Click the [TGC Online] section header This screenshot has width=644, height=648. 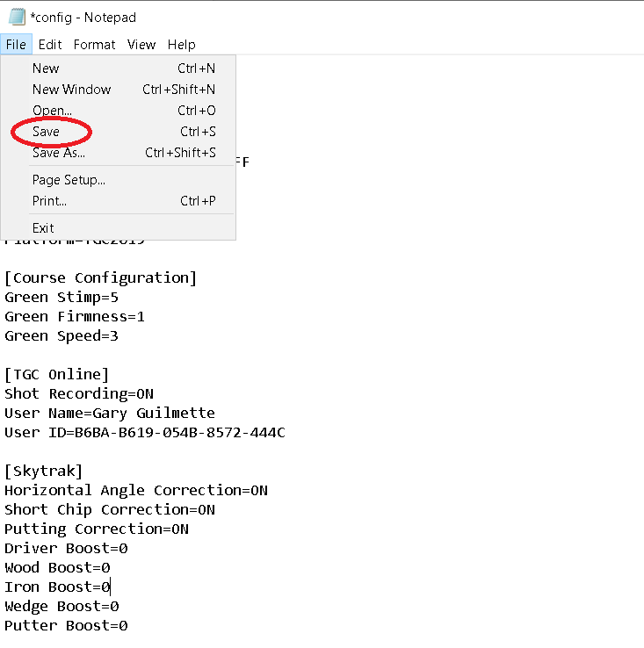tap(56, 375)
